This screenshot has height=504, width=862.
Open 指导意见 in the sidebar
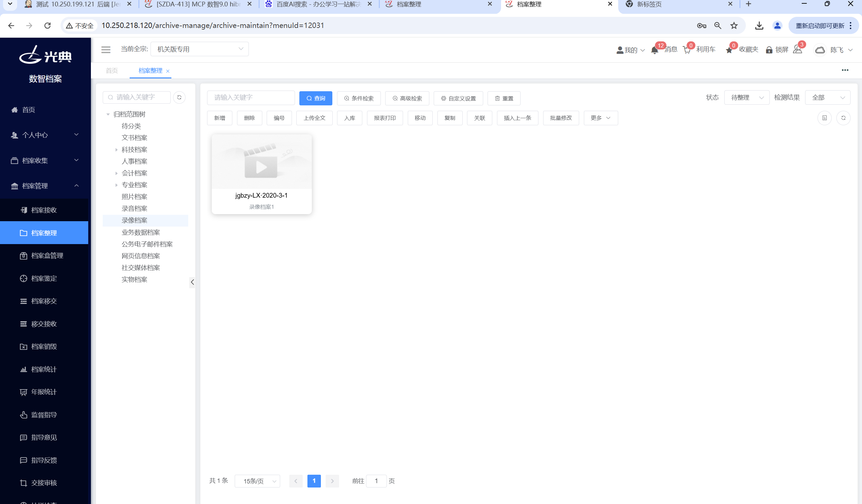(x=44, y=437)
